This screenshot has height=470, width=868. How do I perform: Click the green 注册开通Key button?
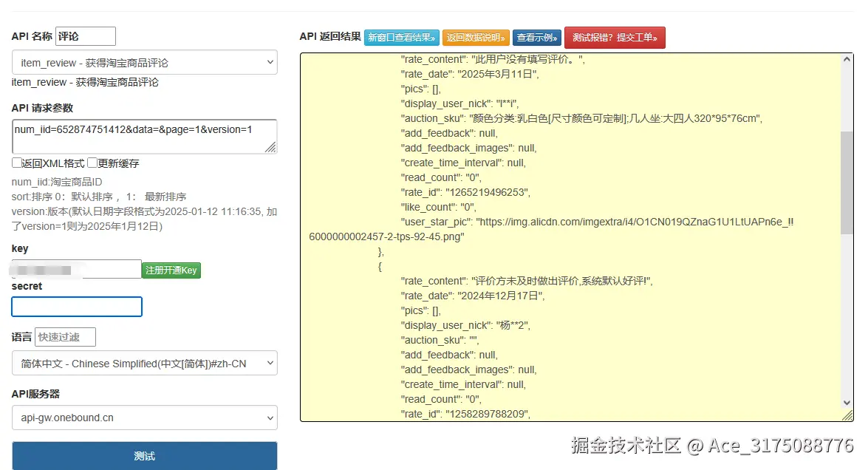pos(171,270)
